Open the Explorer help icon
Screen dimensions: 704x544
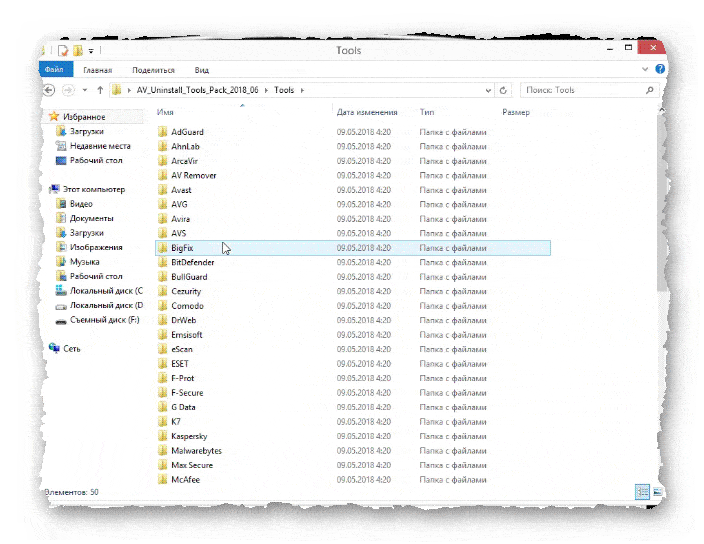click(660, 69)
